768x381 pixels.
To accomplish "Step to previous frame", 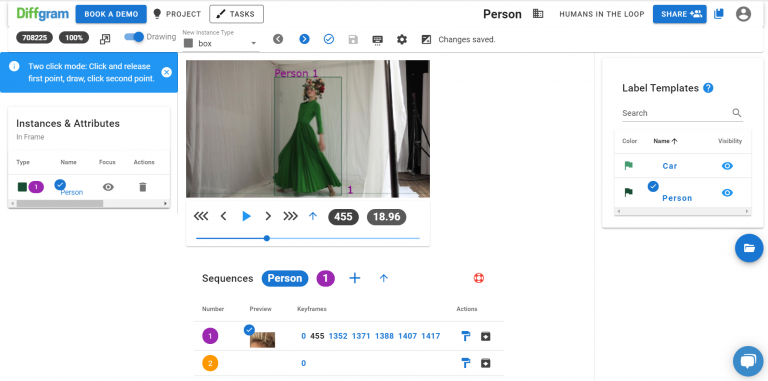I will [x=223, y=216].
